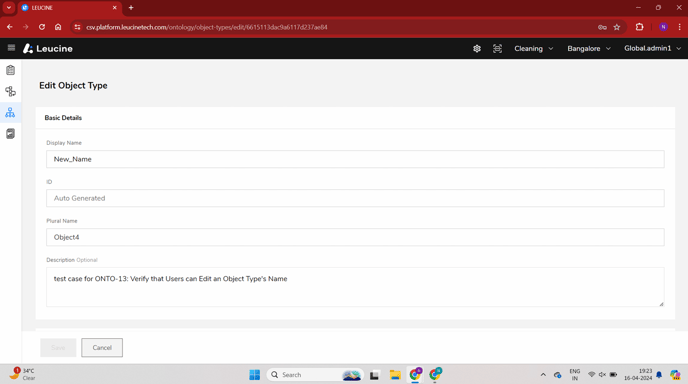
Task: Open the hamburger menu beside Leucine logo
Action: tap(11, 48)
